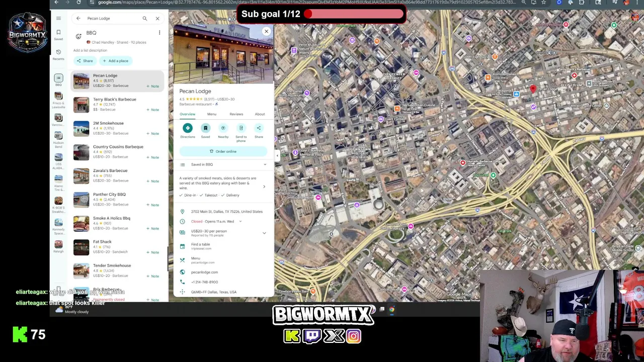Toggle the Saved bookmark for Pecan Lodge
644x362 pixels.
tap(205, 128)
